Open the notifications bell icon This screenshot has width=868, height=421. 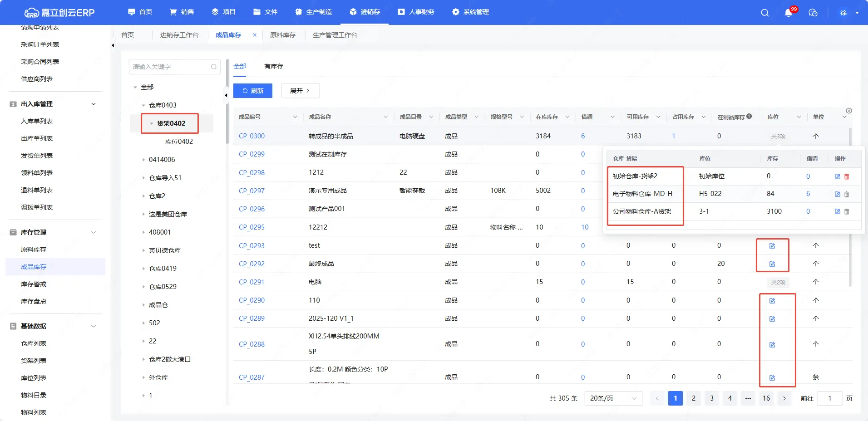coord(789,13)
